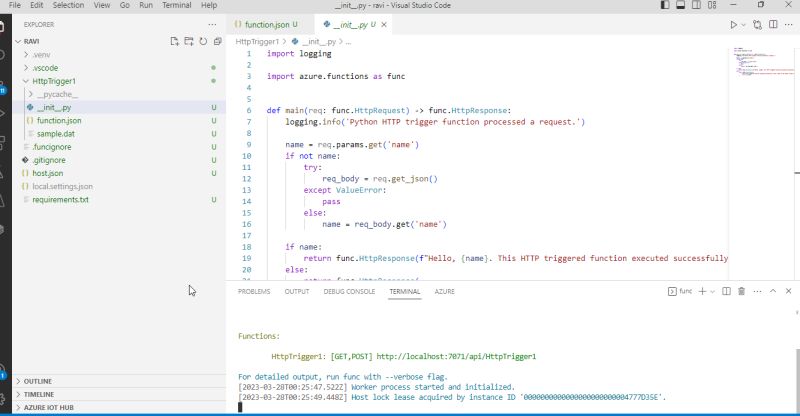Image resolution: width=800 pixels, height=416 pixels.
Task: Open requirements.txt file
Action: tap(118, 200)
